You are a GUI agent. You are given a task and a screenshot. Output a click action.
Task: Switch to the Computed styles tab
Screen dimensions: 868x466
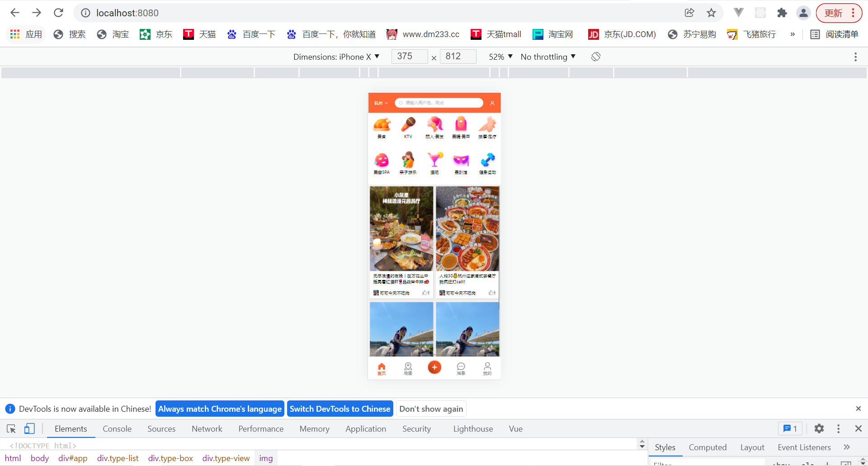tap(708, 447)
